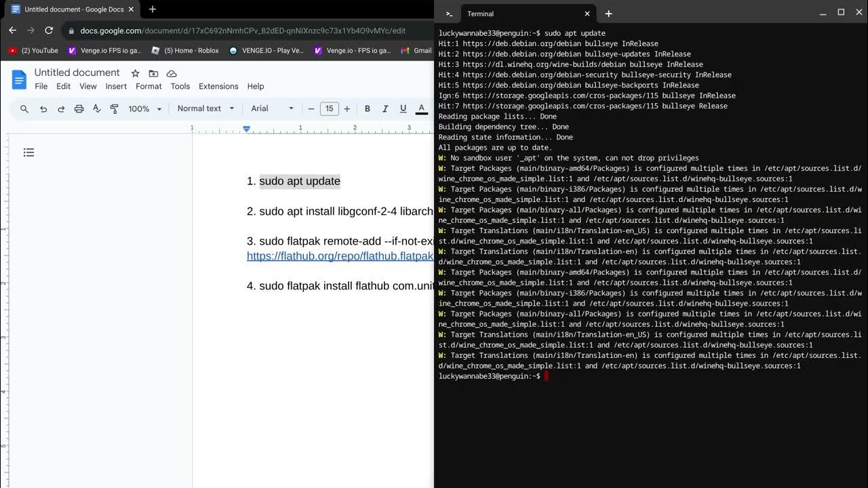Viewport: 868px width, 488px height.
Task: Click the Chrome back arrow
Action: (x=12, y=30)
